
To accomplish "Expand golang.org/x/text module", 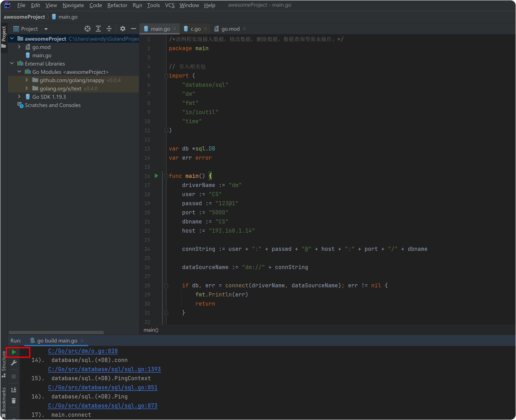I will click(x=27, y=88).
